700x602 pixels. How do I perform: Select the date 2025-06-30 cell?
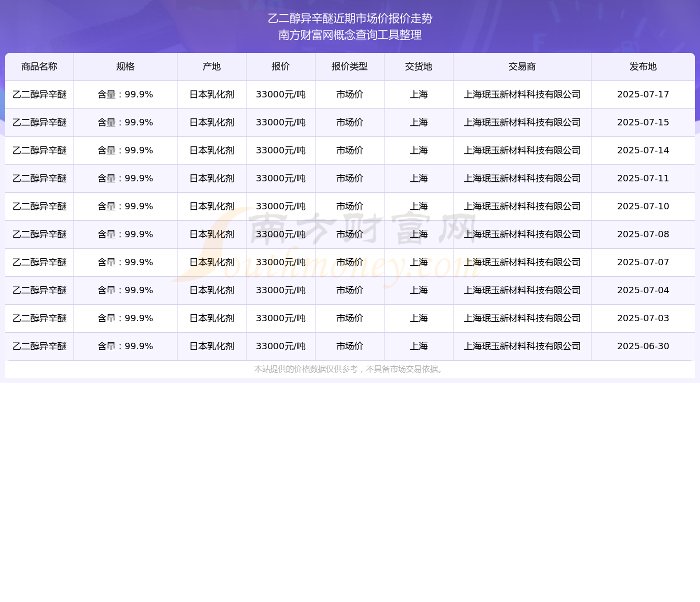643,346
